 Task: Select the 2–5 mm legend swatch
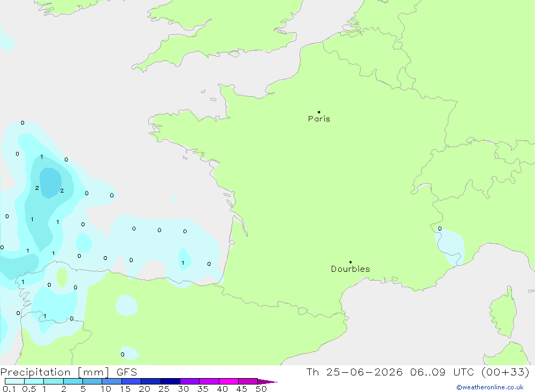pos(73,381)
